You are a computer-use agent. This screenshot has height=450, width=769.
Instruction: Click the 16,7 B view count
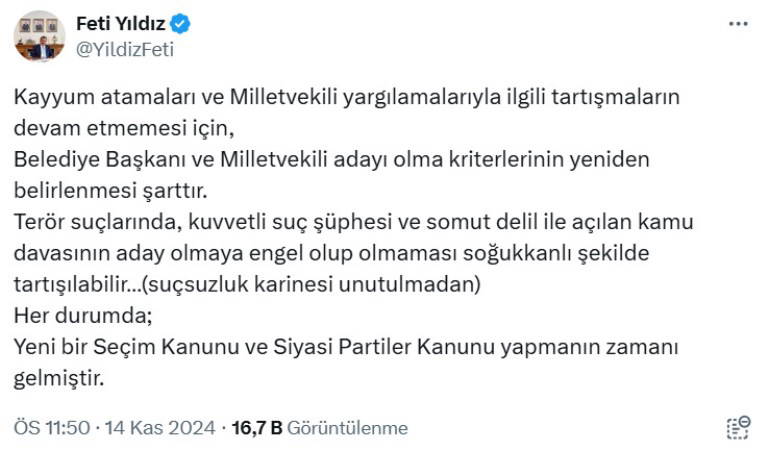pyautogui.click(x=256, y=428)
